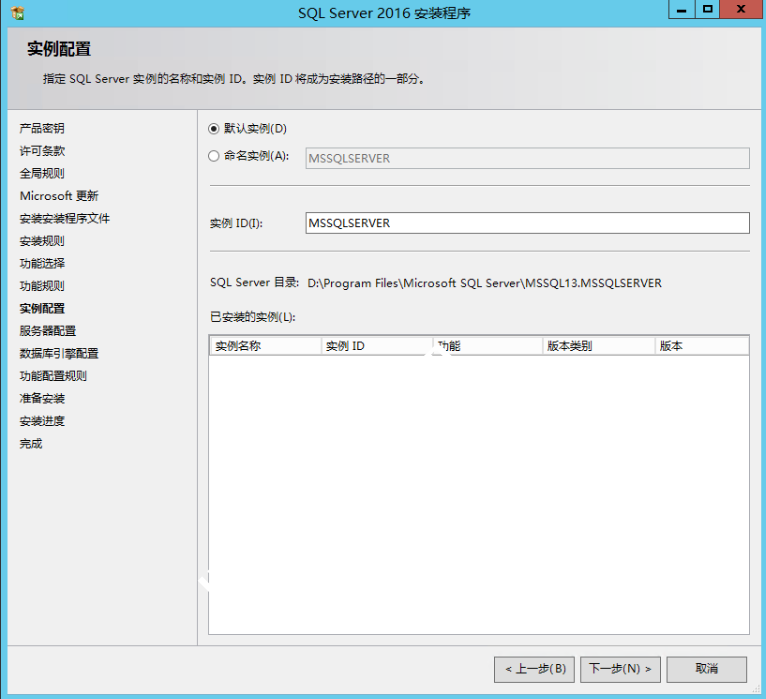Click the 下一步(N) next button
This screenshot has width=766, height=699.
pos(620,669)
